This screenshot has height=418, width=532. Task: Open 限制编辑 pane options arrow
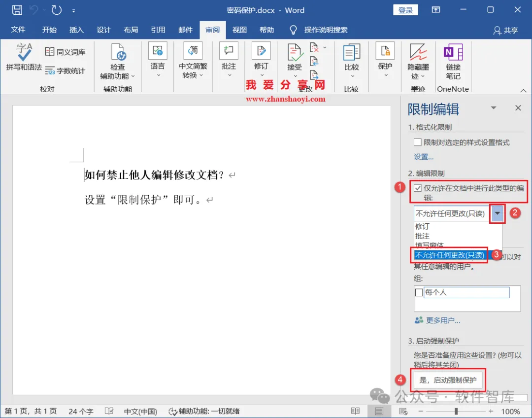pyautogui.click(x=494, y=108)
